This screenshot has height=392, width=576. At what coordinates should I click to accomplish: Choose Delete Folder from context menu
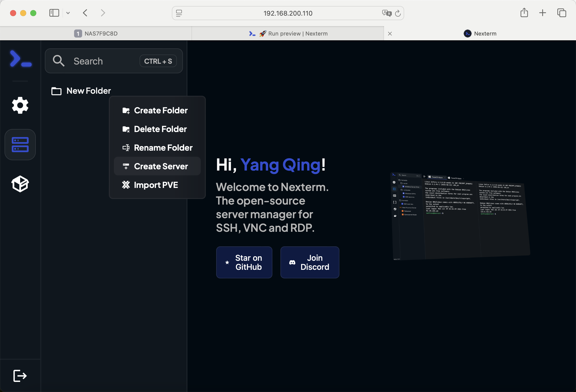pos(157,129)
